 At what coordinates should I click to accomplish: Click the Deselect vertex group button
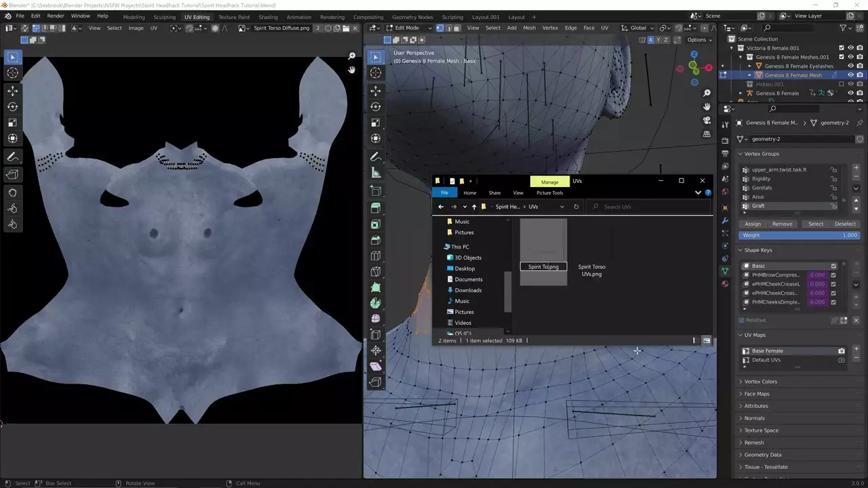tap(845, 224)
